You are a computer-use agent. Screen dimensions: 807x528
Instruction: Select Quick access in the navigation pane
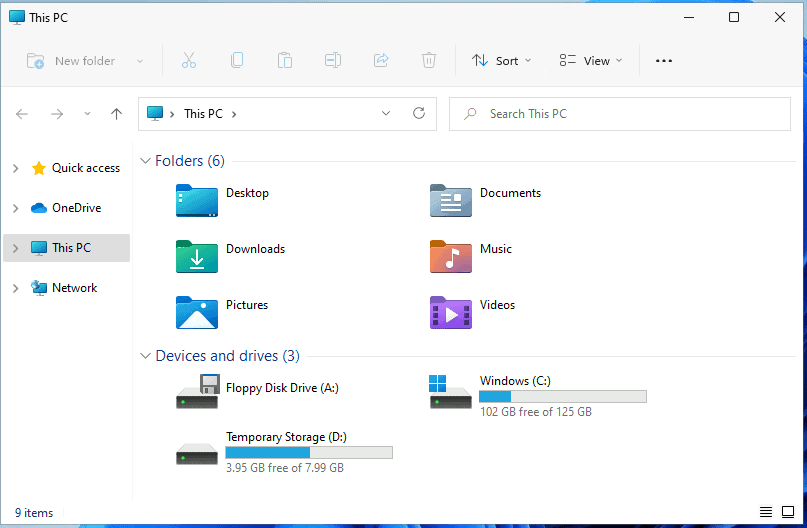86,168
